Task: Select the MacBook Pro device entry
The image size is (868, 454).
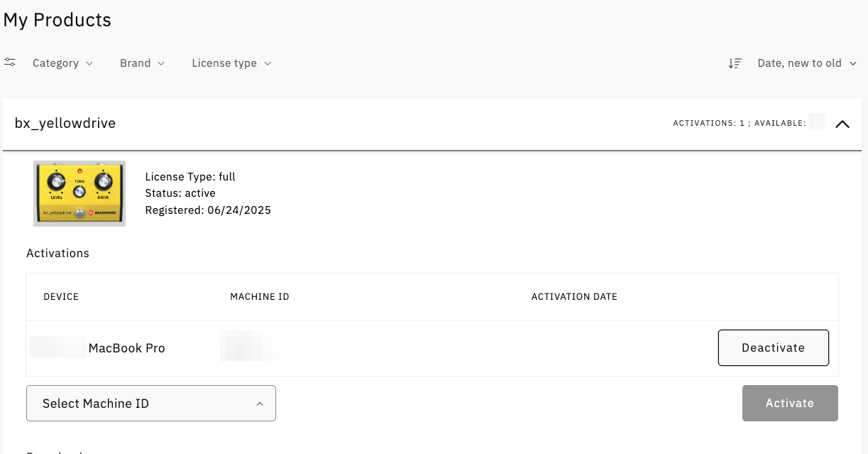Action: tap(126, 348)
